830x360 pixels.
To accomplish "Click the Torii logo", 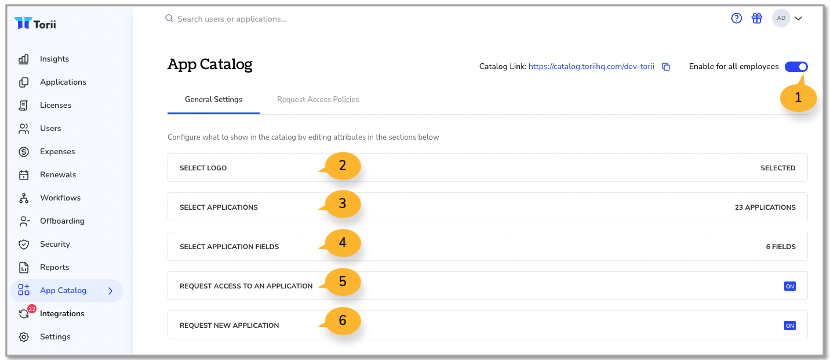I will 35,23.
